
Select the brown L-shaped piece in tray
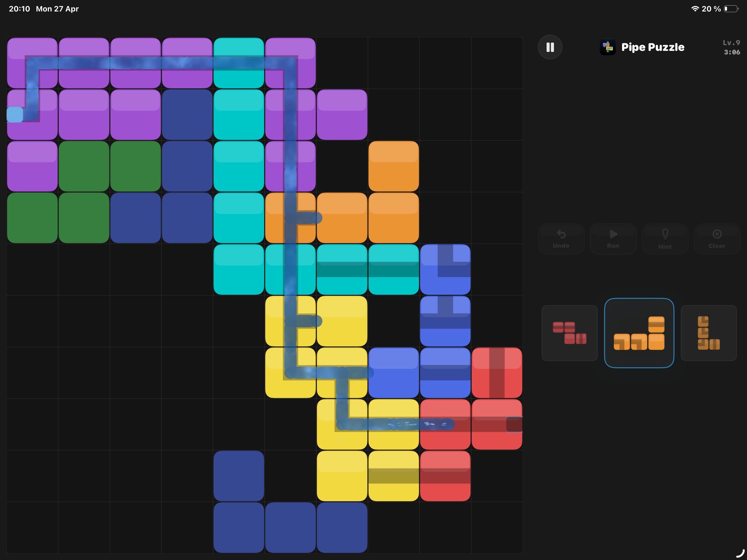point(708,333)
